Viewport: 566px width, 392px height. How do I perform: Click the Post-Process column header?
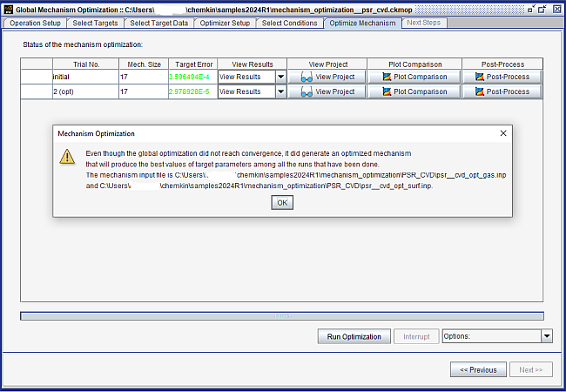pyautogui.click(x=502, y=64)
